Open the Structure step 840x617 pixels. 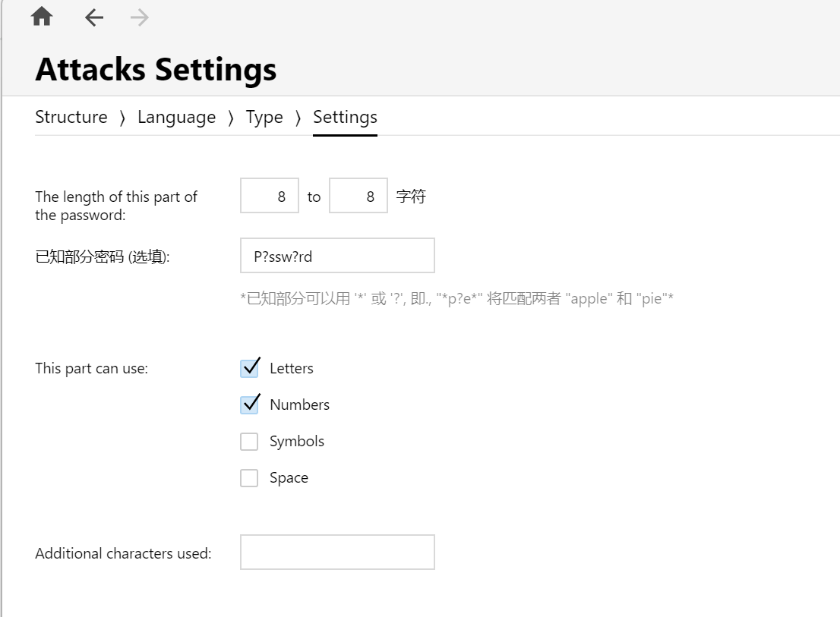[x=71, y=117]
